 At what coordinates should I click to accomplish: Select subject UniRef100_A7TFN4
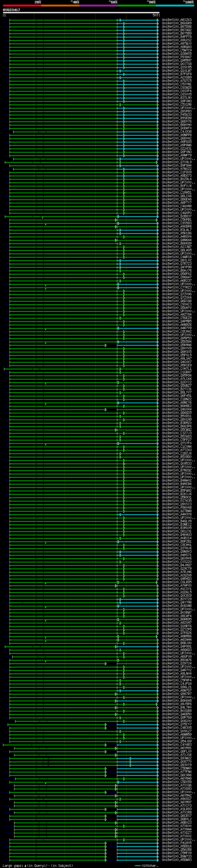click(x=177, y=772)
